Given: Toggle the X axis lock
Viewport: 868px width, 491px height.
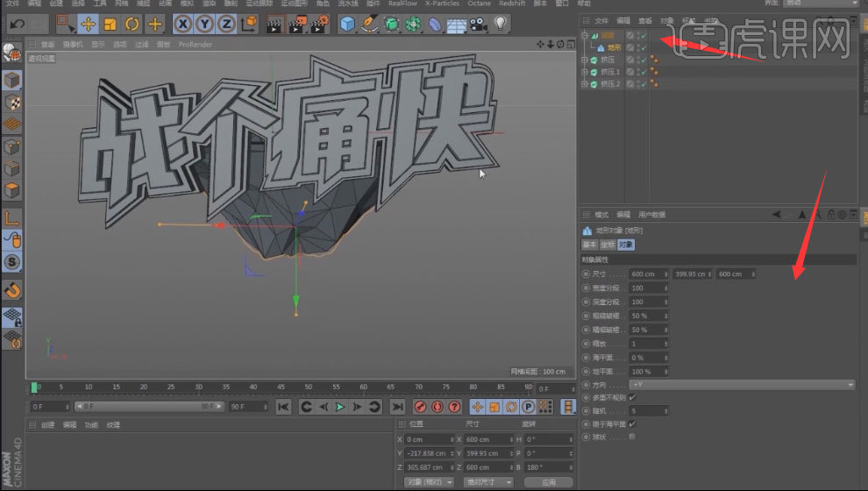Looking at the screenshot, I should click(x=183, y=24).
